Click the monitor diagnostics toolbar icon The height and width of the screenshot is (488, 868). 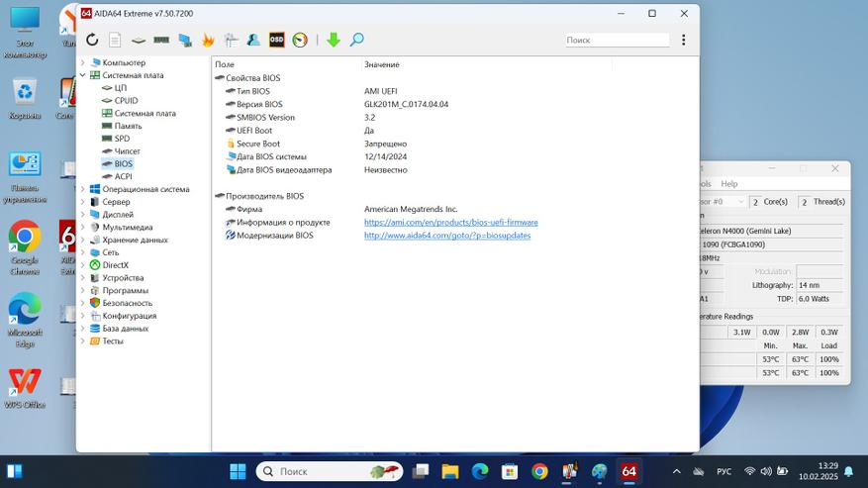click(x=232, y=40)
